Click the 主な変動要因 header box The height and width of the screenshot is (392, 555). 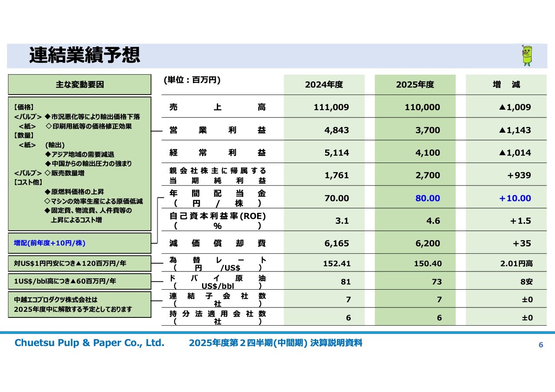79,85
